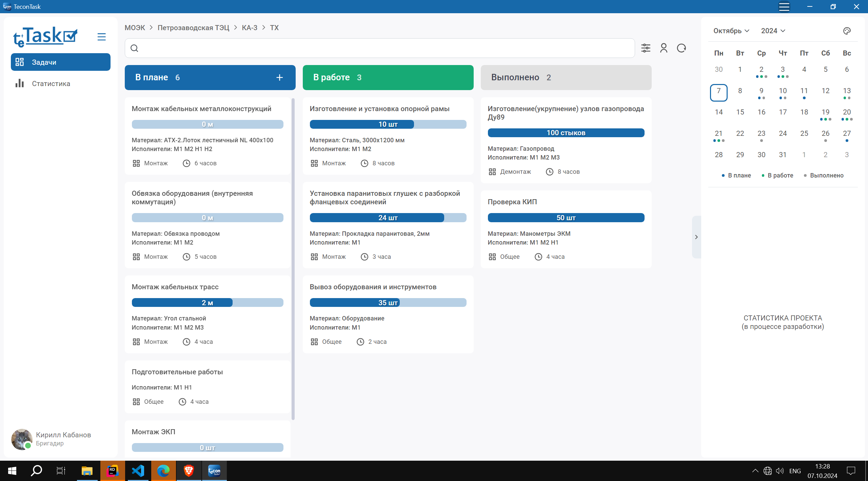This screenshot has width=868, height=481.
Task: Open Brave browser from taskbar
Action: coord(189,470)
